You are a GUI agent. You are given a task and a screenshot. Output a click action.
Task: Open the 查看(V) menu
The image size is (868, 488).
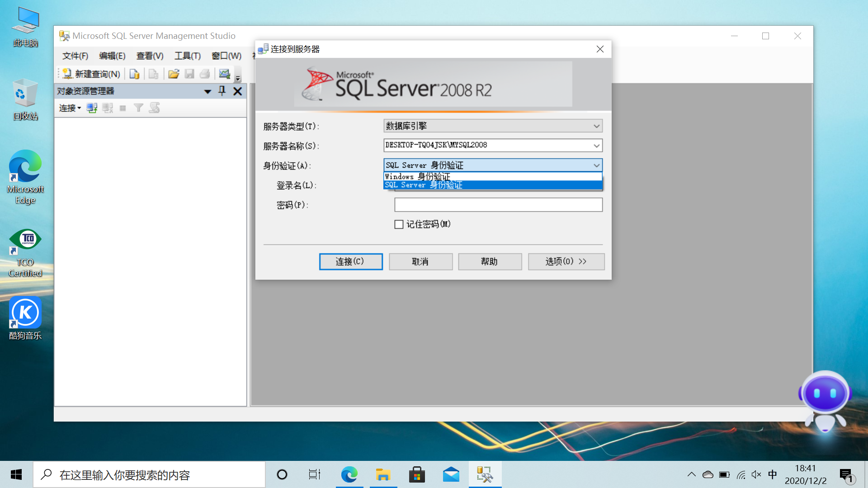point(150,56)
